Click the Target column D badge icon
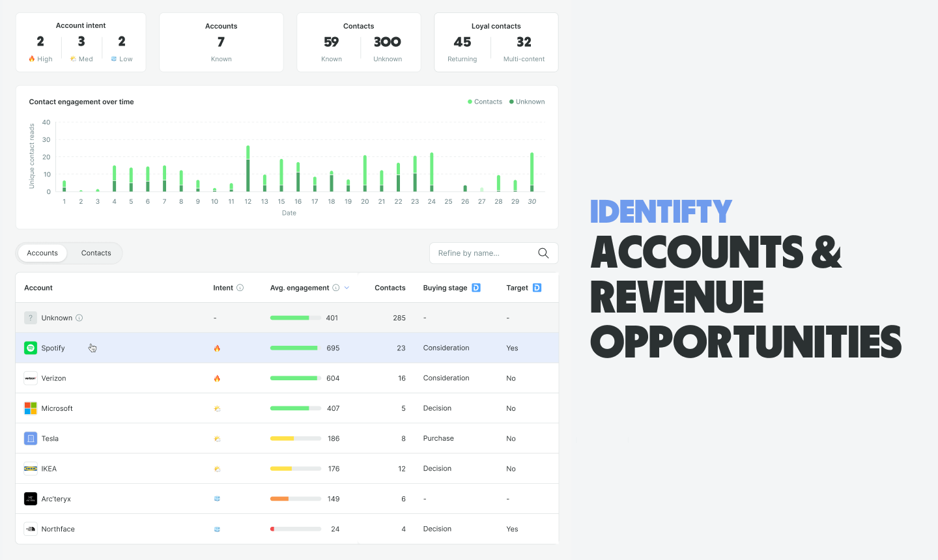 pos(537,288)
